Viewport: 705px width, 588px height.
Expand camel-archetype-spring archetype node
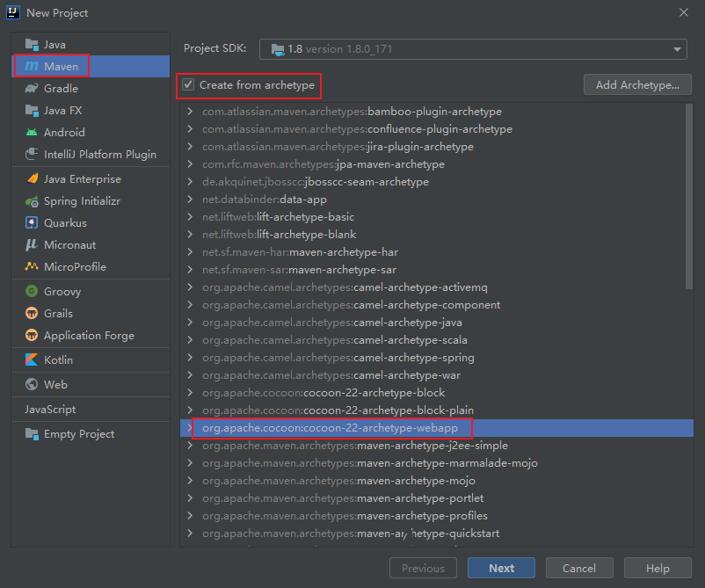click(x=190, y=358)
